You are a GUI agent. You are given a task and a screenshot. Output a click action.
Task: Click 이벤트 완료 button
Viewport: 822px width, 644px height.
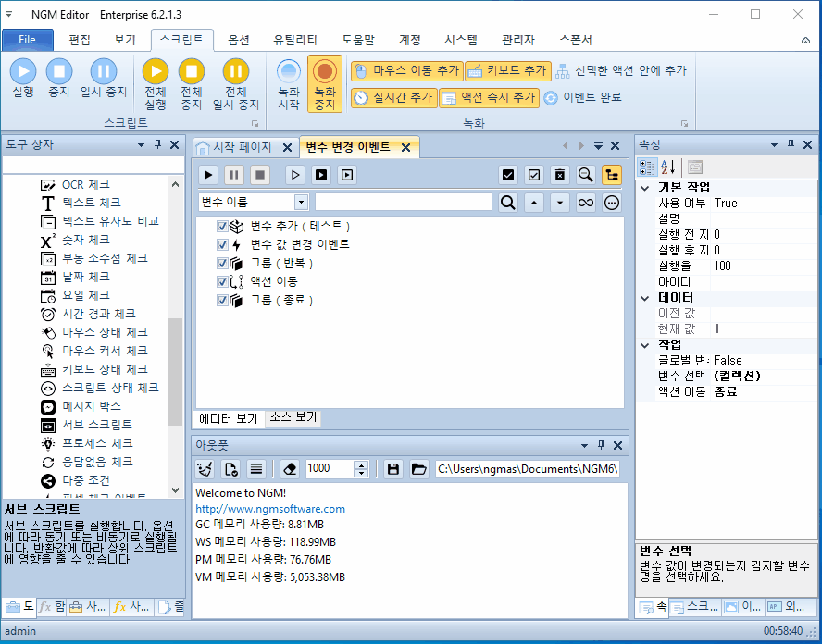pos(582,97)
